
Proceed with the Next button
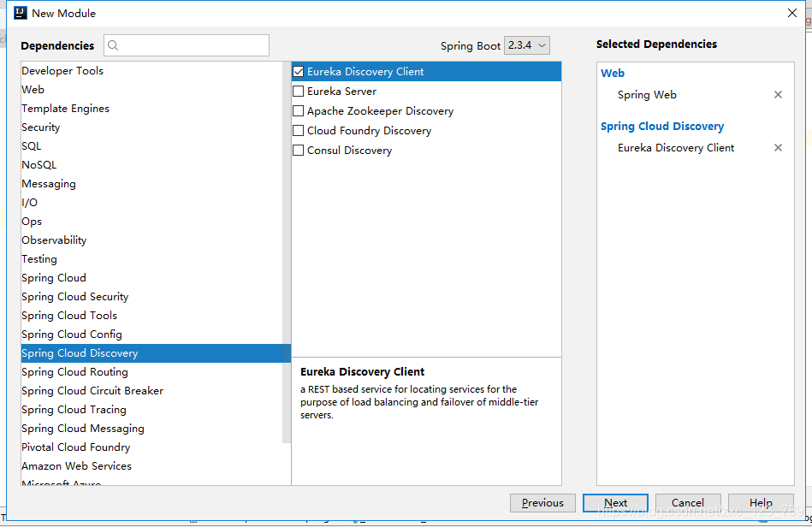(x=615, y=503)
